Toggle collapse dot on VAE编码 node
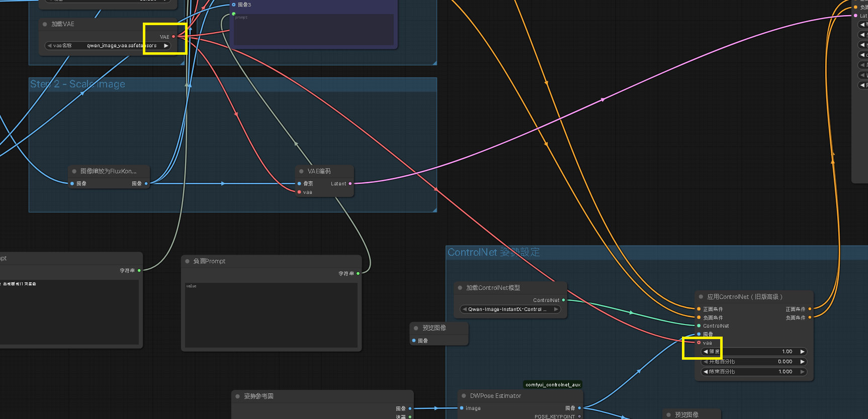Viewport: 868px width, 419px height. pyautogui.click(x=301, y=171)
